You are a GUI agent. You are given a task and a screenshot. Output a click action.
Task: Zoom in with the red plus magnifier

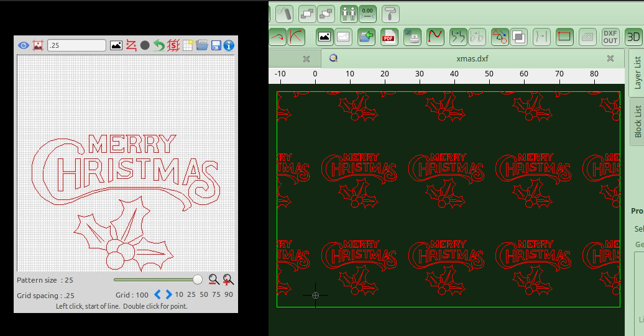coord(228,280)
